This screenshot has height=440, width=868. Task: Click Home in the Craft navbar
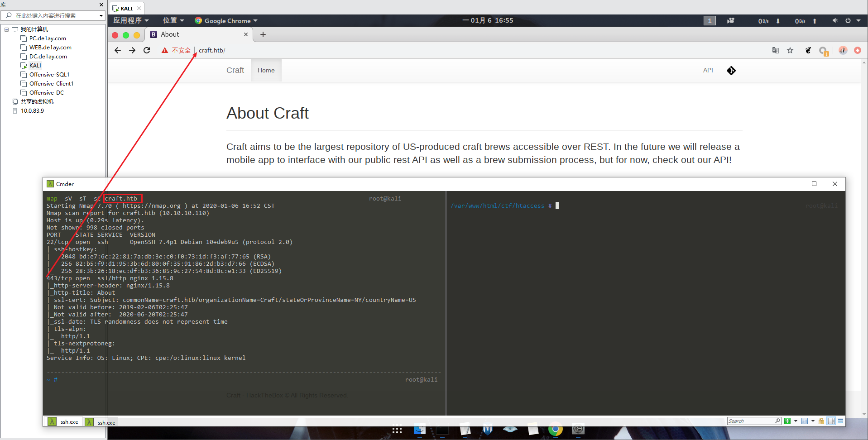click(x=266, y=70)
